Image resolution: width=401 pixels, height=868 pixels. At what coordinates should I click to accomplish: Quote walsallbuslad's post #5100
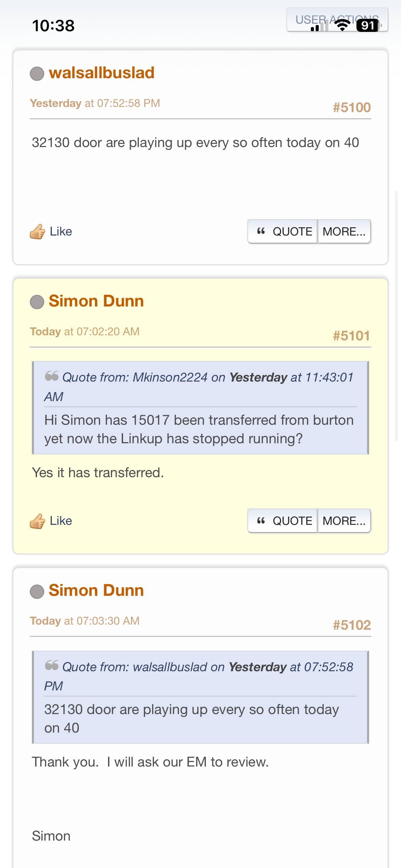click(x=283, y=232)
